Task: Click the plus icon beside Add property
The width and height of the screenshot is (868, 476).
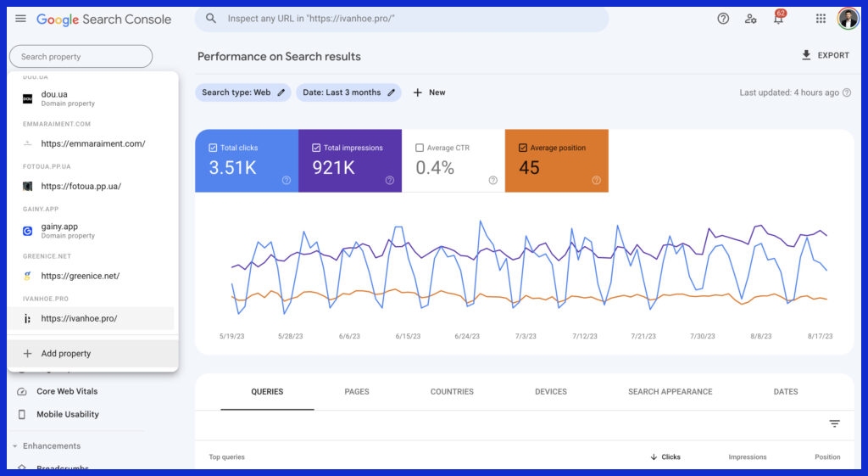Action: point(27,353)
